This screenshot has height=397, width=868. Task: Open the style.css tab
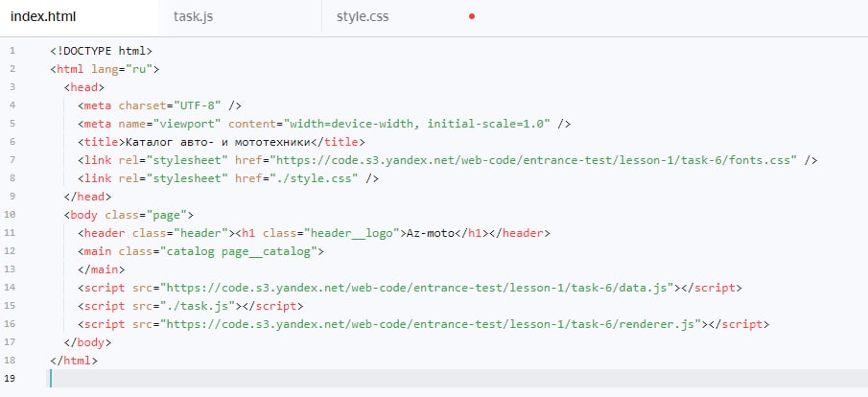[363, 16]
